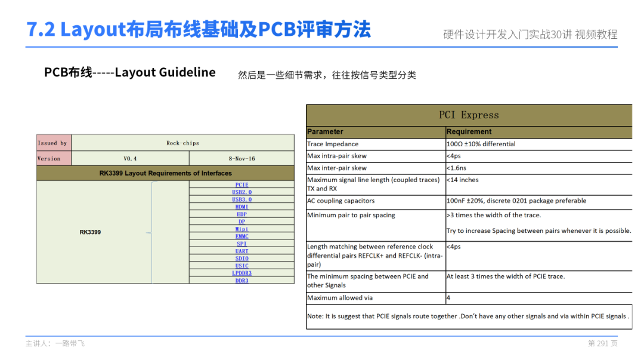The height and width of the screenshot is (363, 644).
Task: Select the Trace Impedance parameter row
Action: tap(469, 144)
